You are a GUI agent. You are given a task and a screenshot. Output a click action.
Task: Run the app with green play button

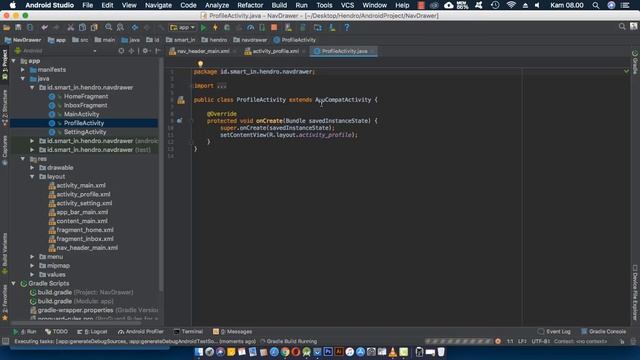(203, 27)
